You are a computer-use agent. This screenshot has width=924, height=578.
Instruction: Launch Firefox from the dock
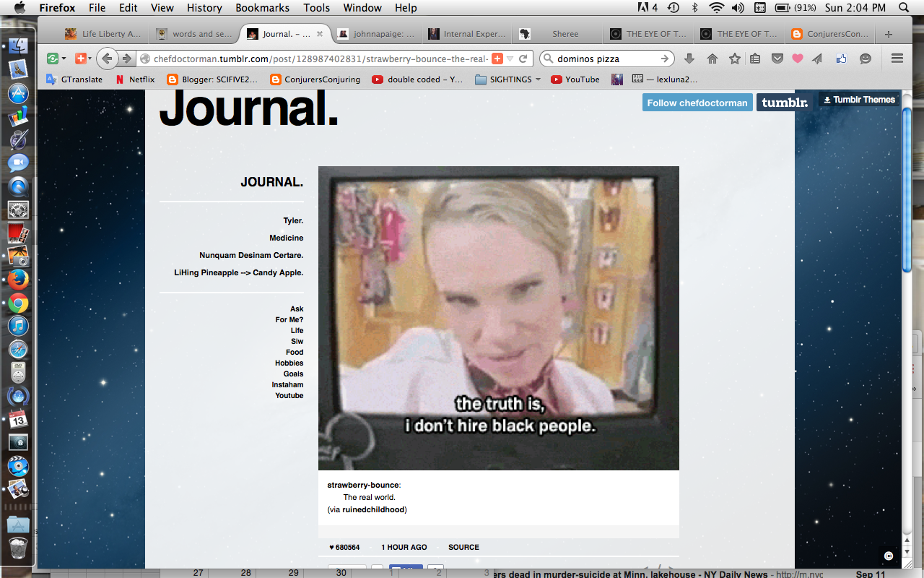[x=18, y=279]
